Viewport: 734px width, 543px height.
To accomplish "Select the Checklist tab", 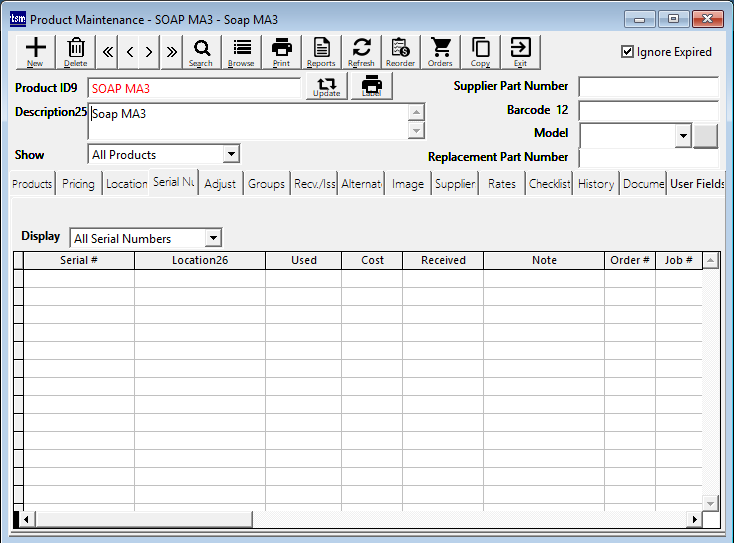I will [549, 184].
